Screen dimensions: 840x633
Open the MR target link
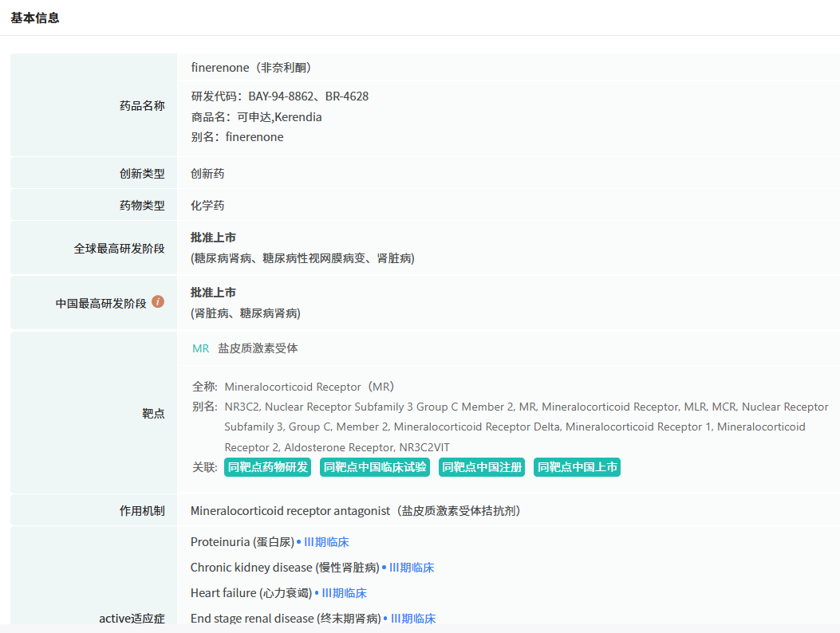click(x=200, y=348)
